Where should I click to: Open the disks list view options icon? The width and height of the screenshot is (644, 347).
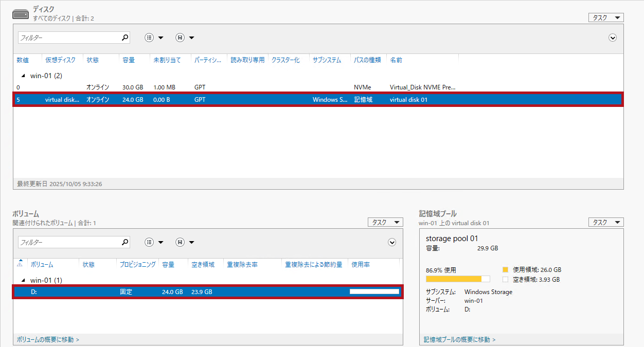(x=149, y=38)
